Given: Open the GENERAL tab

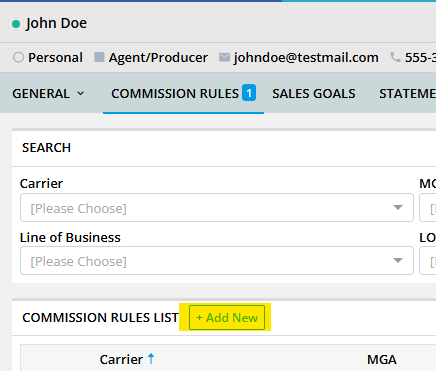Looking at the screenshot, I should tap(48, 94).
